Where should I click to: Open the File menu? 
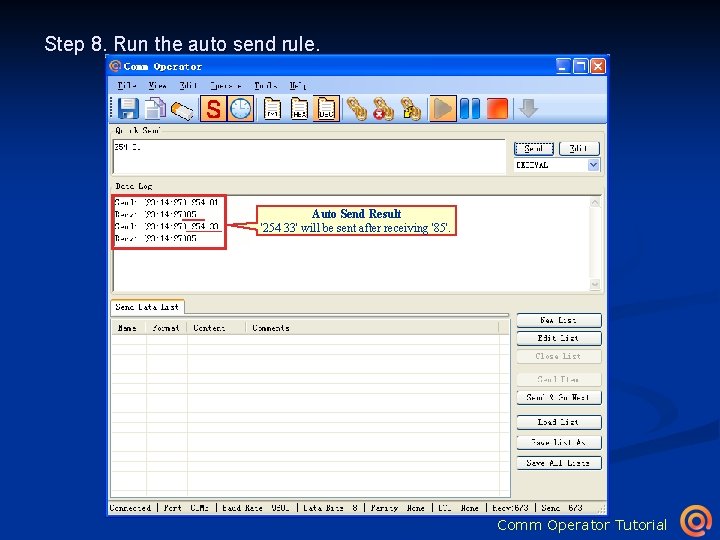tap(126, 85)
